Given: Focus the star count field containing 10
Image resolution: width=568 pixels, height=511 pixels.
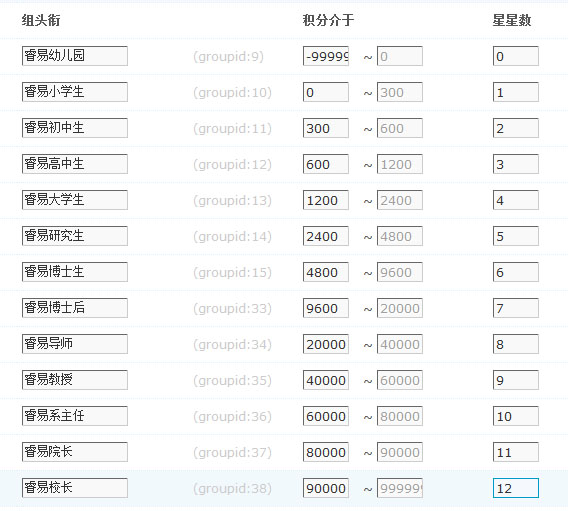Looking at the screenshot, I should tap(516, 416).
